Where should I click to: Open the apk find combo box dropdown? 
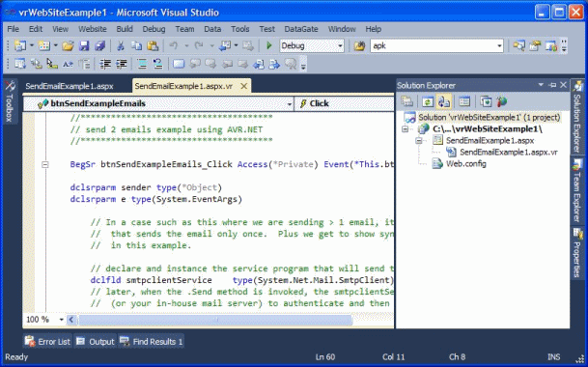click(499, 45)
